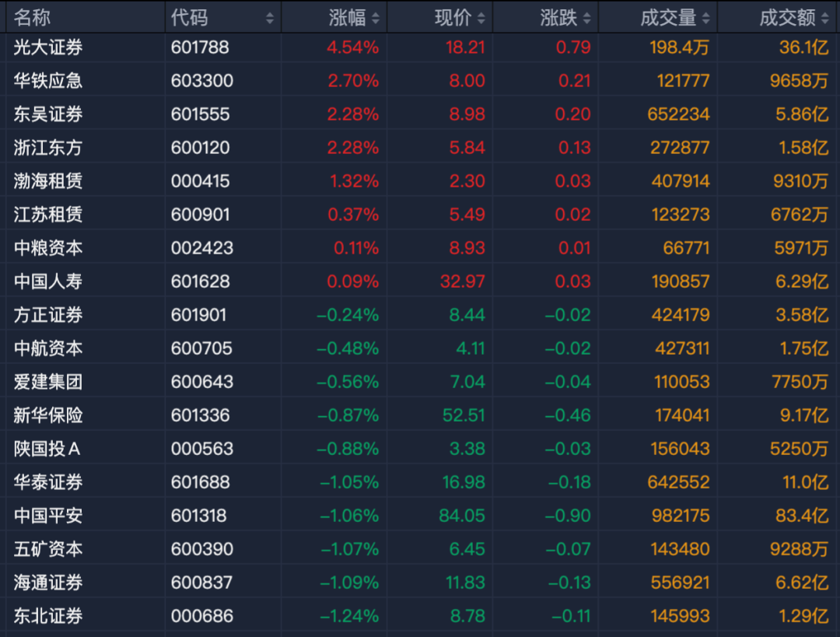Open stock 海通证券
Image resolution: width=840 pixels, height=637 pixels.
48,583
